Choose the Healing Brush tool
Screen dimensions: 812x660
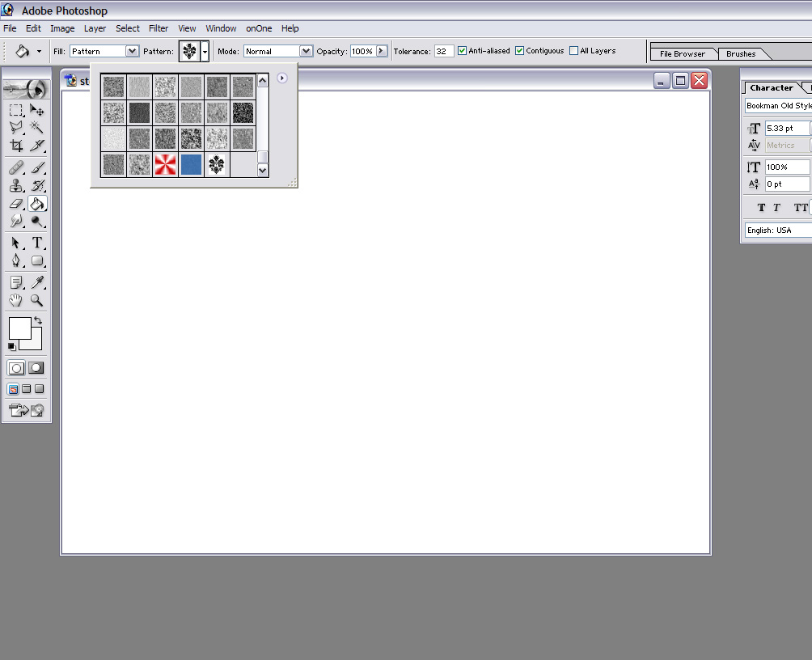16,168
